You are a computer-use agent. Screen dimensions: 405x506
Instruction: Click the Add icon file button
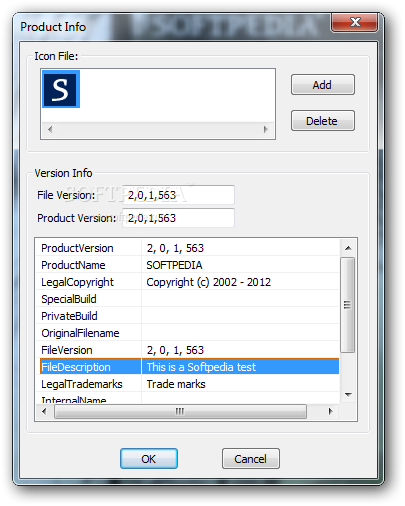322,85
